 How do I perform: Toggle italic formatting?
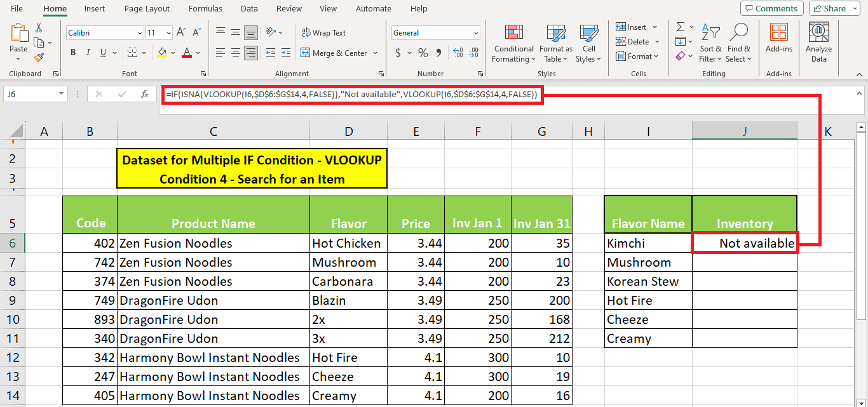click(88, 52)
